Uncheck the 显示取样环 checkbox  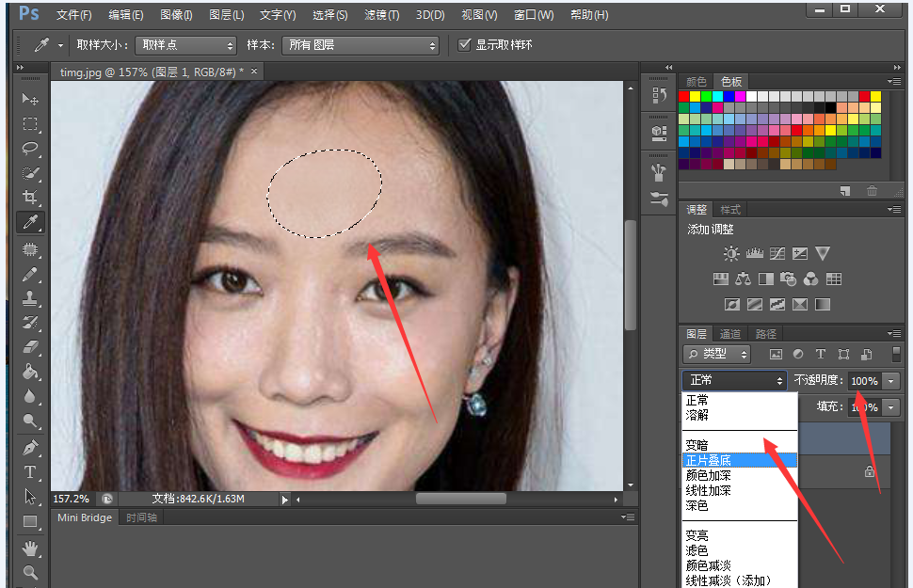[x=464, y=44]
